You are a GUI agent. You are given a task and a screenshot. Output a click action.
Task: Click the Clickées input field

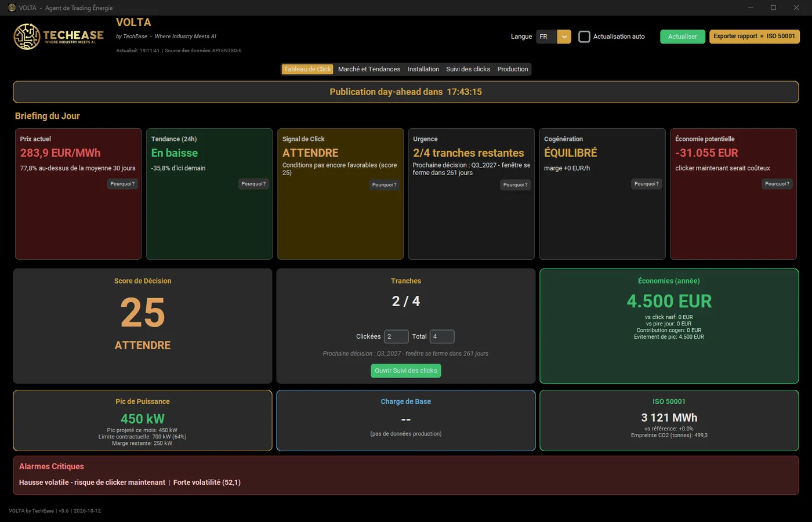pos(396,336)
